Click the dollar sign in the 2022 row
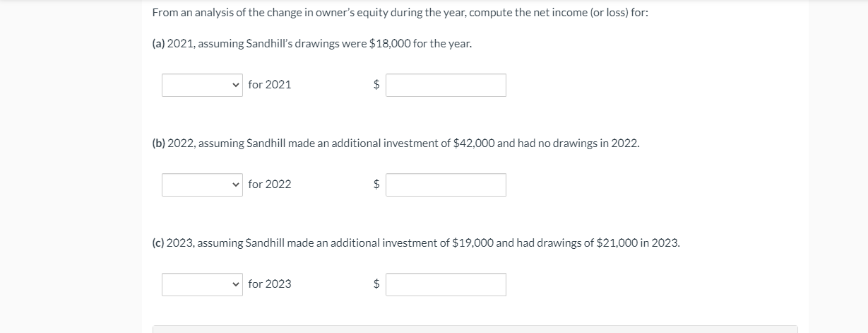The width and height of the screenshot is (868, 333). tap(376, 185)
